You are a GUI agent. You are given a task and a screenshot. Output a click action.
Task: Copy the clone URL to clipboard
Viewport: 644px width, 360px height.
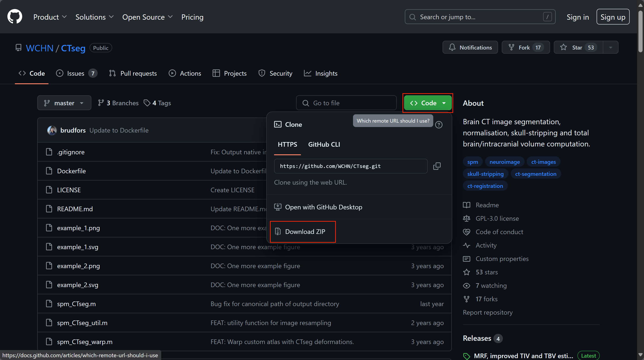click(437, 166)
